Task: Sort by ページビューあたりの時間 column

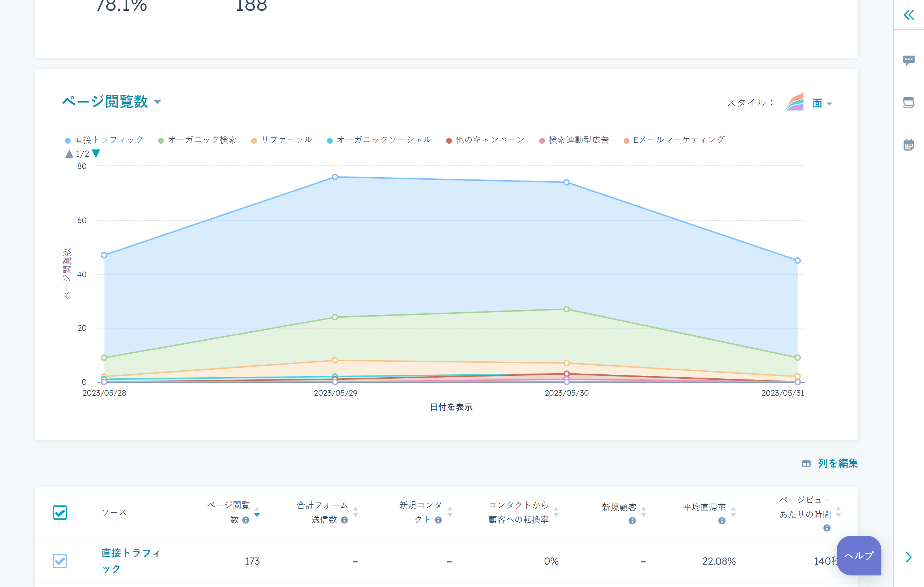Action: coord(838,512)
